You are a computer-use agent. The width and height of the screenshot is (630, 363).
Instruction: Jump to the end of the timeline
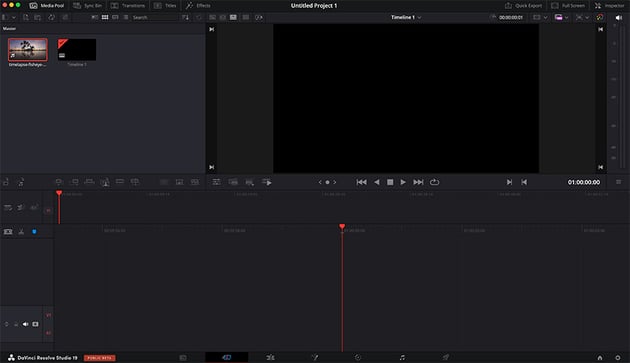point(418,182)
